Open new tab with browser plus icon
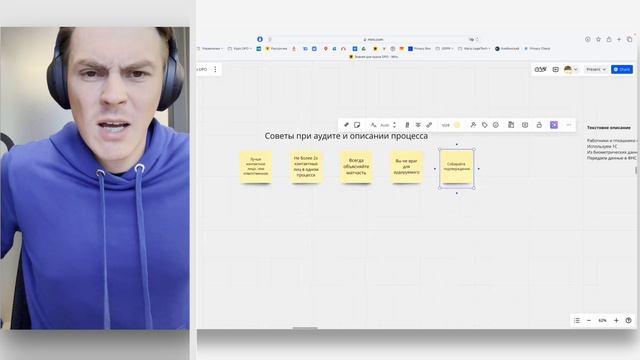This screenshot has height=360, width=640. click(619, 39)
